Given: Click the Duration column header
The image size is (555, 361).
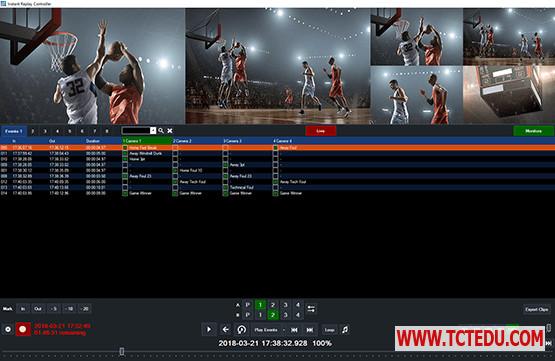Looking at the screenshot, I should (93, 141).
